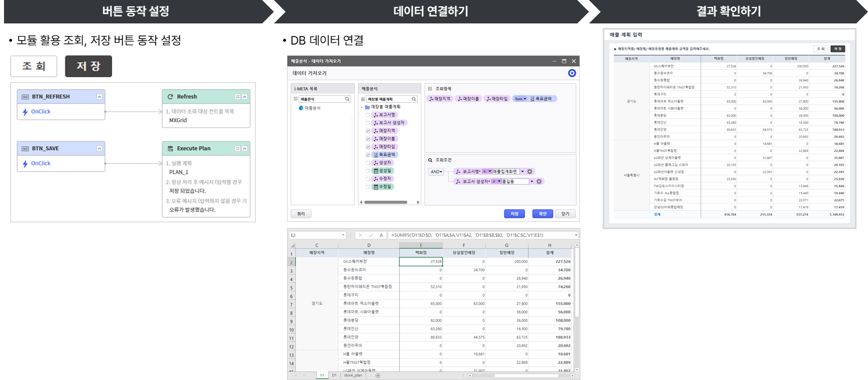The width and height of the screenshot is (868, 380).
Task: Open value dropdown arrow after 홍길동
Action: [x=531, y=181]
